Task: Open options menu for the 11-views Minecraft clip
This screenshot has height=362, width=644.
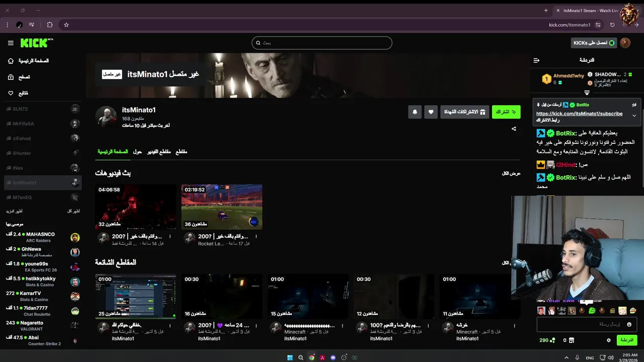Action: [515, 326]
